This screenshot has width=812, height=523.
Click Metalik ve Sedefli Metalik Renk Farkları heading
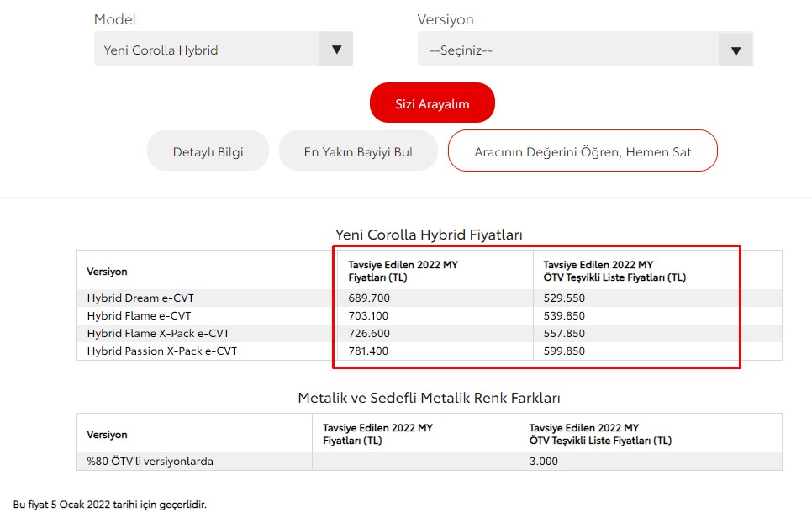point(429,398)
